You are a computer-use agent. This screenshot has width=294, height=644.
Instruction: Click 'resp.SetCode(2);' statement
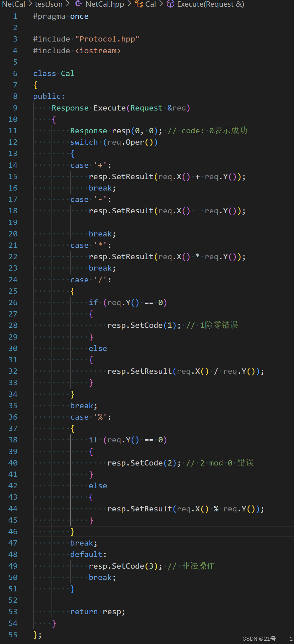(144, 463)
